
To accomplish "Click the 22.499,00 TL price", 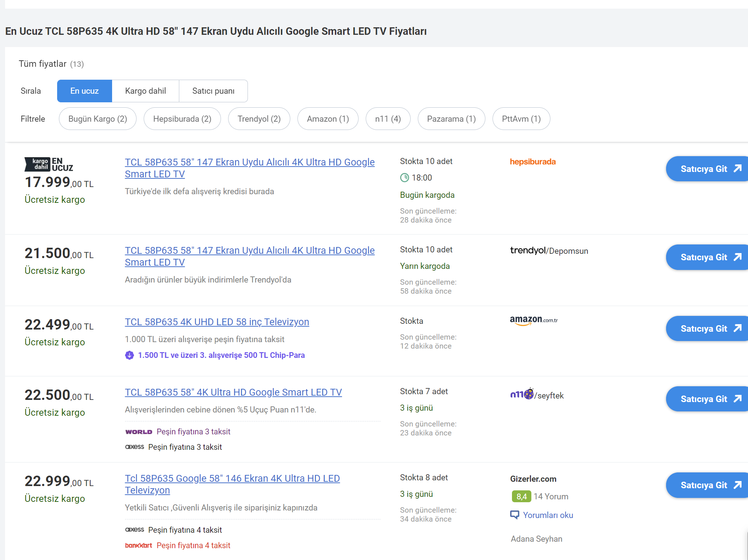I will (59, 325).
